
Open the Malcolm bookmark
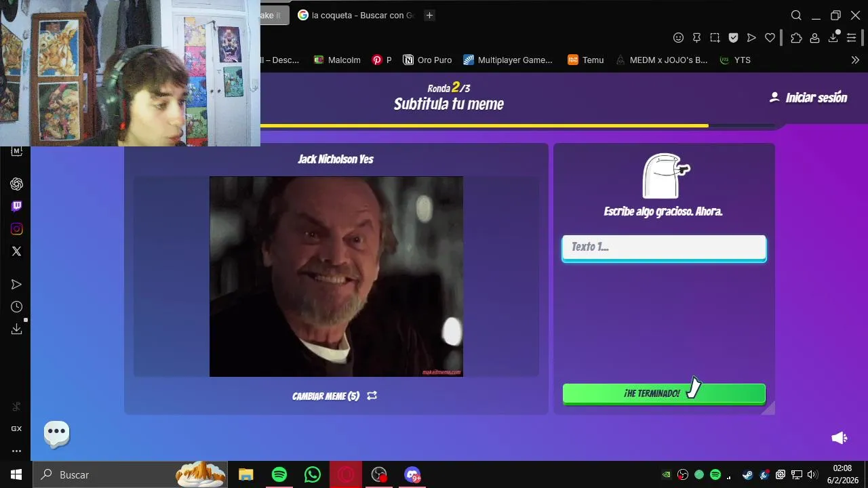coord(337,60)
